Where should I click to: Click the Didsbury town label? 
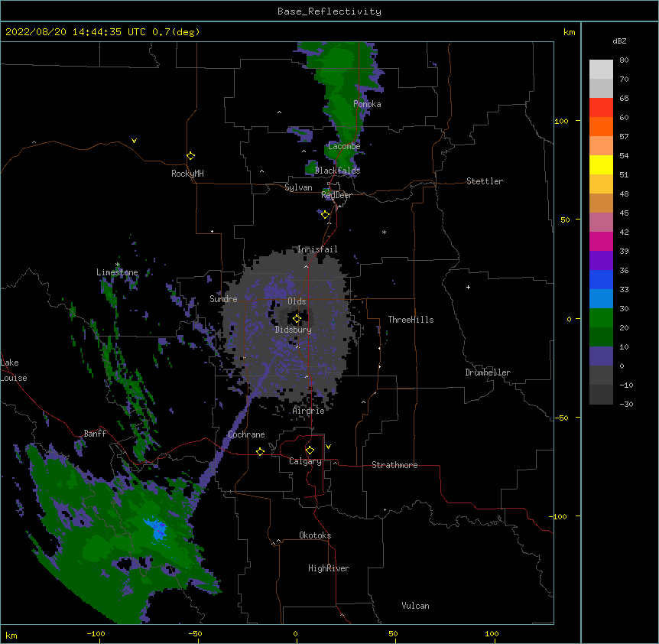[x=294, y=330]
